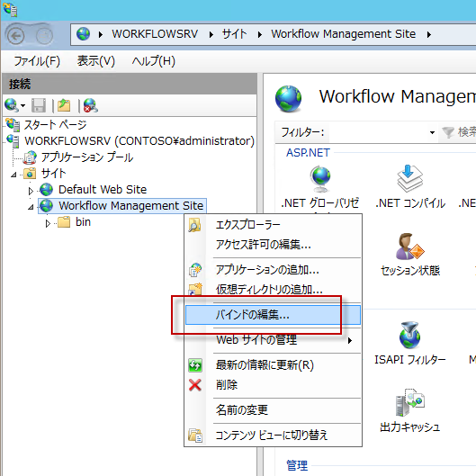This screenshot has height=476, width=476.
Task: Open the セッション状態 feature icon
Action: [x=409, y=247]
